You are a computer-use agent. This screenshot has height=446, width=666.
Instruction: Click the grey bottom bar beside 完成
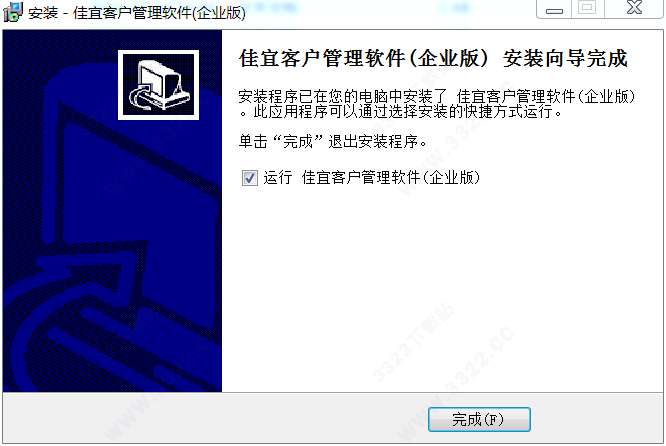[212, 418]
